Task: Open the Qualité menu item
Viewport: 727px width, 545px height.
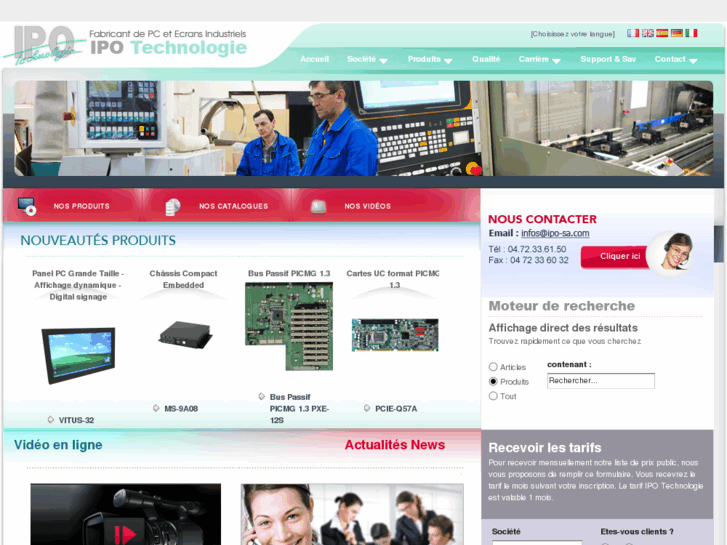Action: (486, 59)
